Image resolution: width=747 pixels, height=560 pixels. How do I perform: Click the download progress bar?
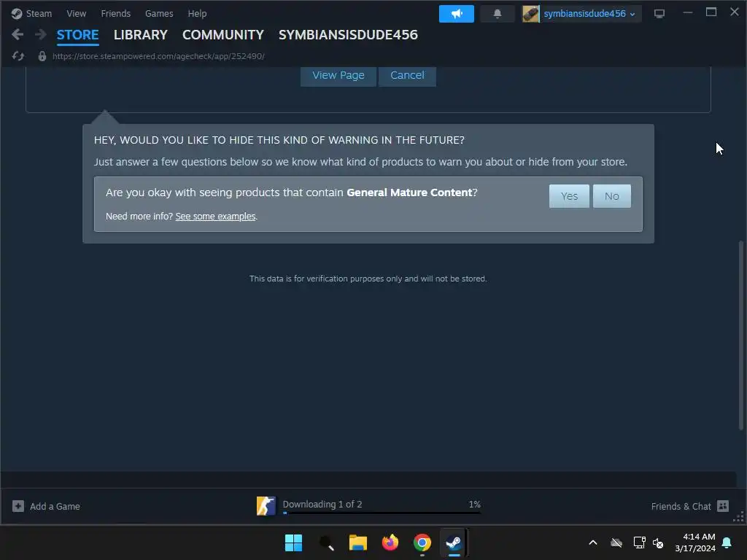(382, 513)
